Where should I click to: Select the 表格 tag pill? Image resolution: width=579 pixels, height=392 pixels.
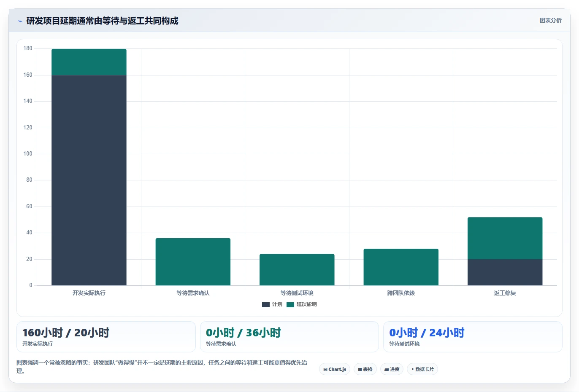point(365,369)
